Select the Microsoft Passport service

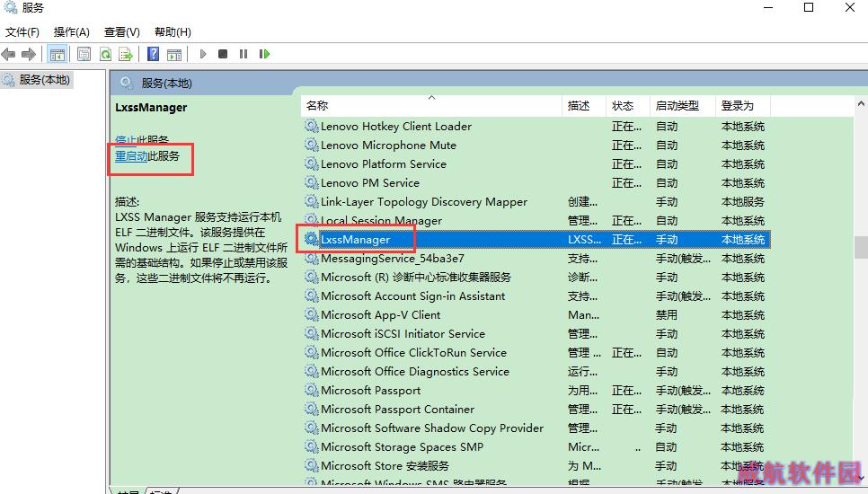(x=371, y=391)
